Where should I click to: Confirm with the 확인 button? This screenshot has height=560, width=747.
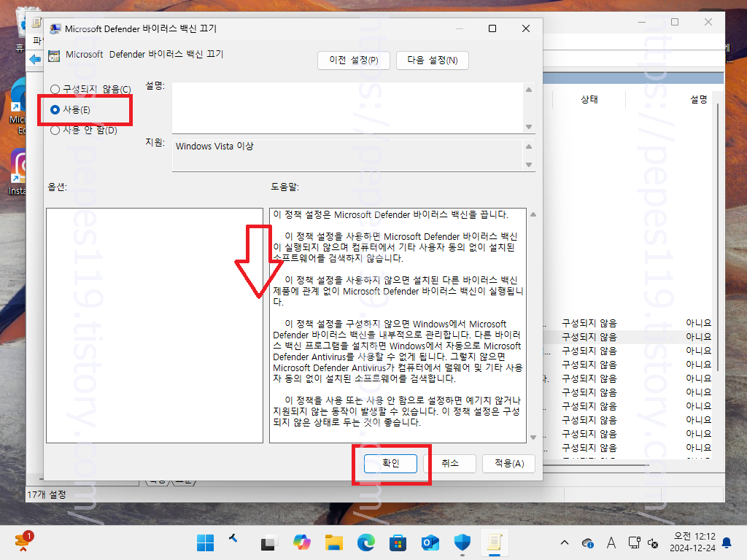(x=391, y=463)
